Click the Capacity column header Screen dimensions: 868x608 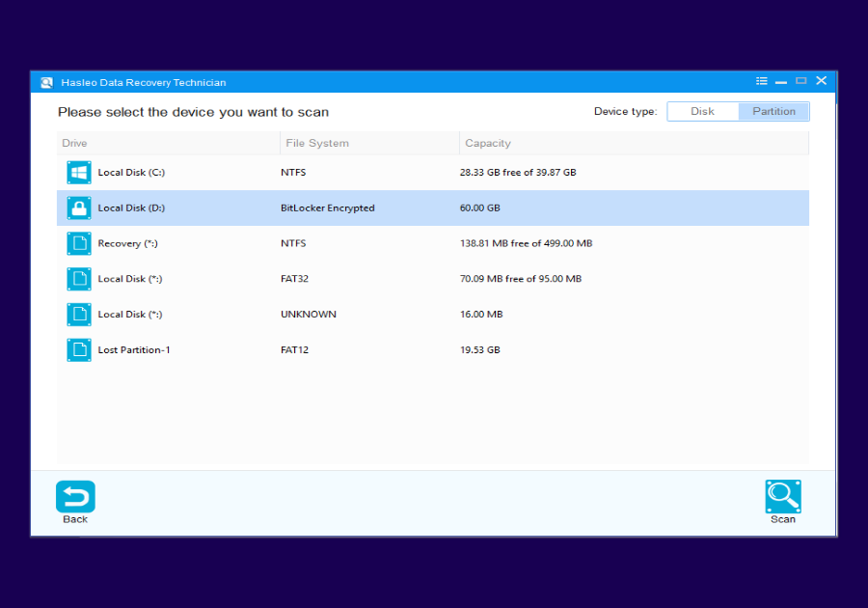[x=487, y=143]
